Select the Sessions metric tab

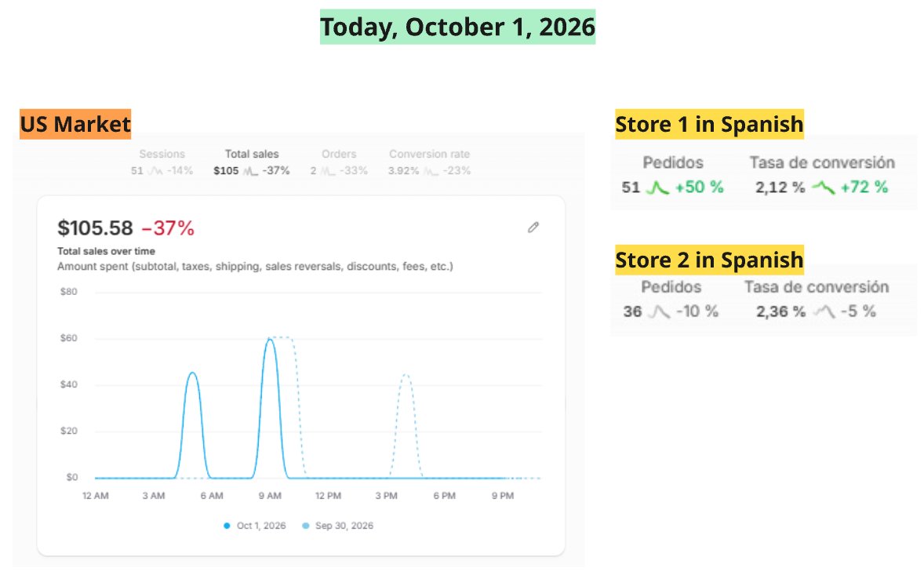(162, 162)
